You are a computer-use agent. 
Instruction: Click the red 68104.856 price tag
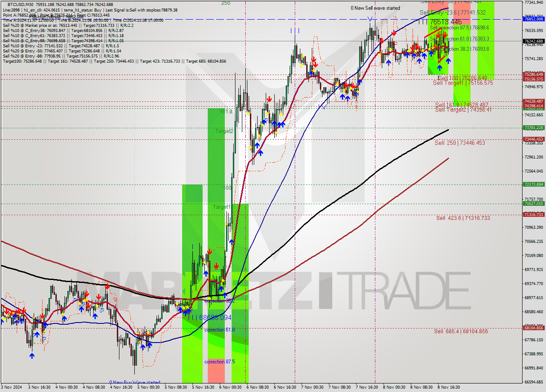click(x=534, y=328)
